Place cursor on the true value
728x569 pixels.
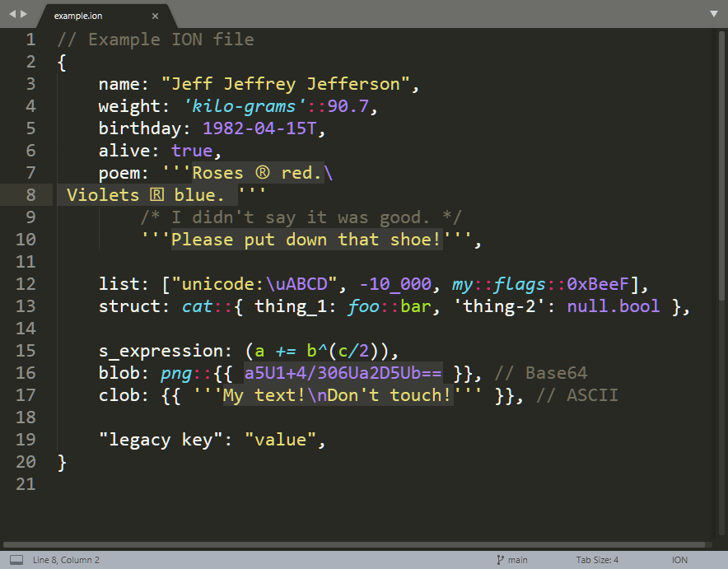192,151
